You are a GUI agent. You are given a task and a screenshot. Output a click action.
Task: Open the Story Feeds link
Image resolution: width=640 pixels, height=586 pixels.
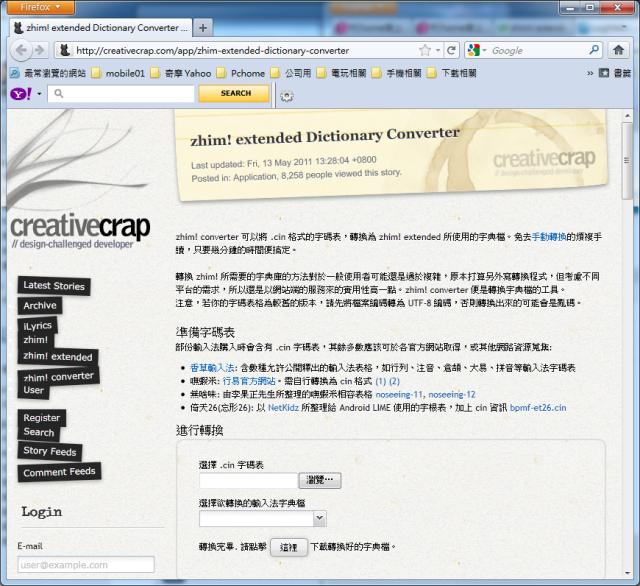[50, 451]
